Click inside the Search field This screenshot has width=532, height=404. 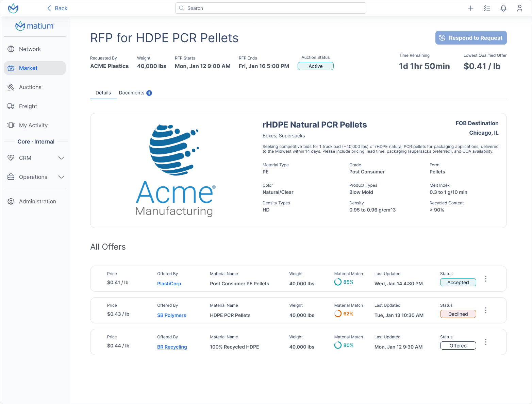pos(270,8)
